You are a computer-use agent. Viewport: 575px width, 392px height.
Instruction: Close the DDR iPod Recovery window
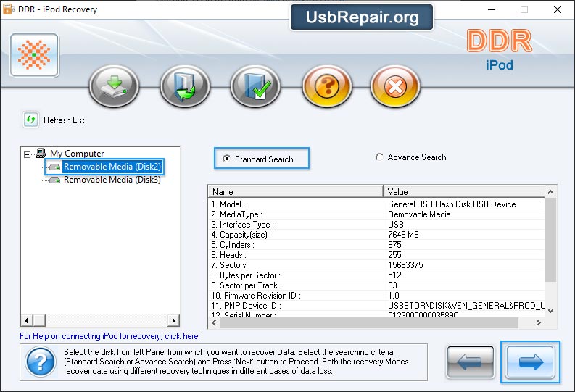pos(558,9)
